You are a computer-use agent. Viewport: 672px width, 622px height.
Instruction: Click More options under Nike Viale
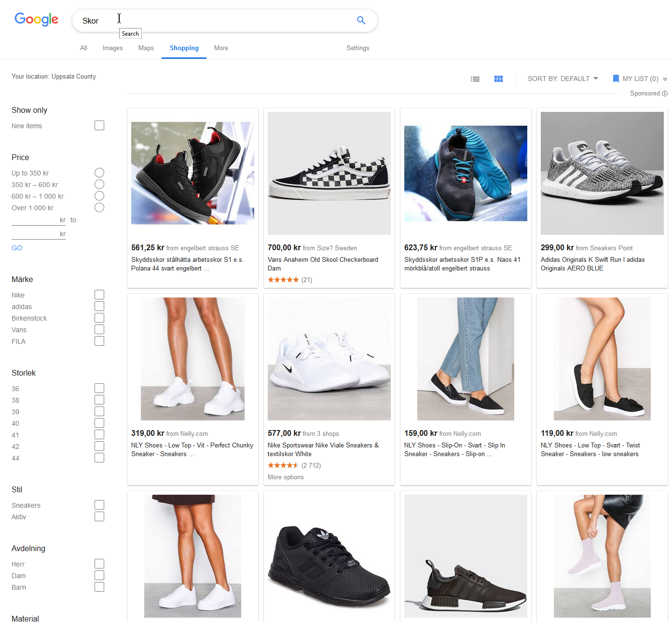tap(286, 477)
